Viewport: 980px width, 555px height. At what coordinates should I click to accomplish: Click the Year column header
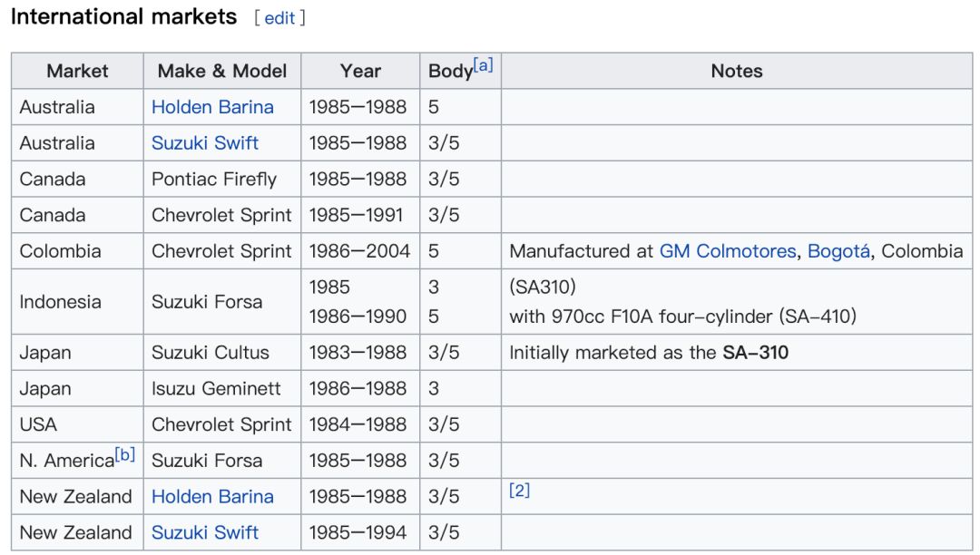[360, 71]
